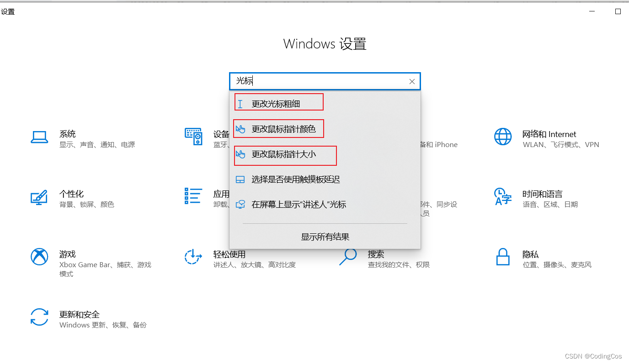This screenshot has width=629, height=364.
Task: Click 显示所有结果 to show all results
Action: [x=325, y=237]
